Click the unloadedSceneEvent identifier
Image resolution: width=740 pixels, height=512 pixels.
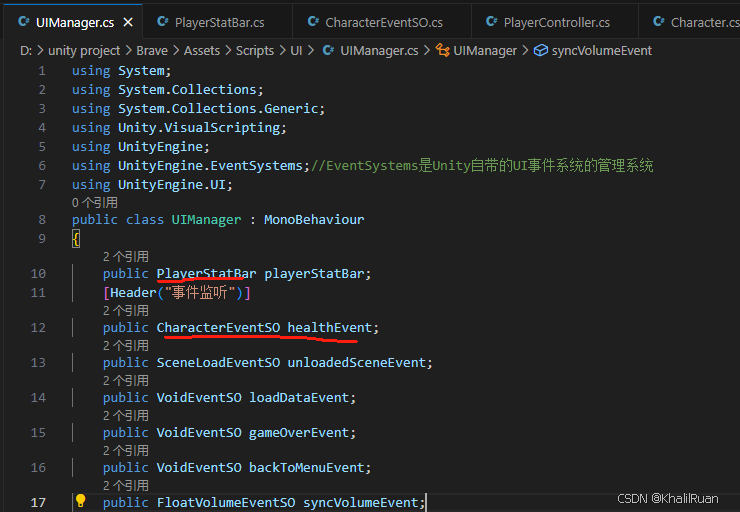point(356,362)
